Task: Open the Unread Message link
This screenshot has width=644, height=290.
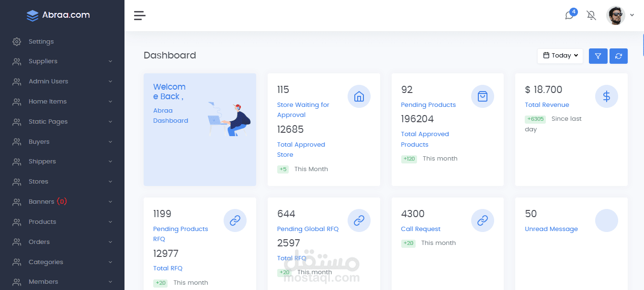Action: click(x=551, y=229)
